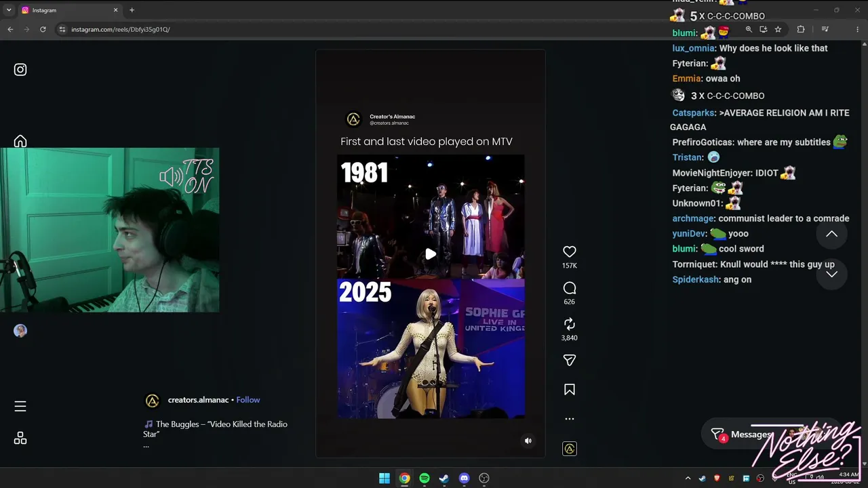The width and height of the screenshot is (868, 488).
Task: Open creators.almanac profile link
Action: pyautogui.click(x=198, y=400)
